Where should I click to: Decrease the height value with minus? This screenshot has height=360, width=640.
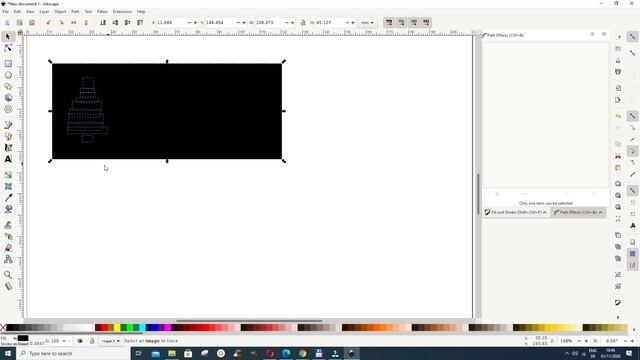pos(347,22)
